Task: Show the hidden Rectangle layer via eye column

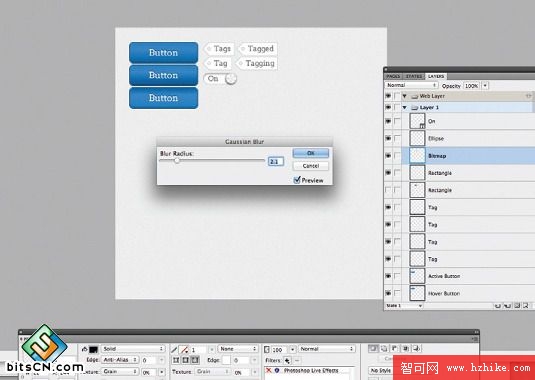Action: tap(388, 190)
